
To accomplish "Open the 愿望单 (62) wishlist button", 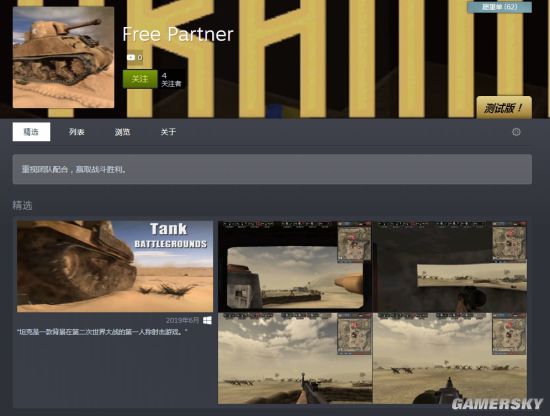I will point(499,7).
